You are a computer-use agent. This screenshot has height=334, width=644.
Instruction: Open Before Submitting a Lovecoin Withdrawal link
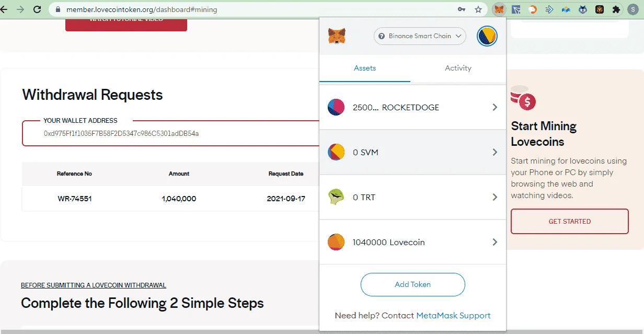click(x=94, y=285)
